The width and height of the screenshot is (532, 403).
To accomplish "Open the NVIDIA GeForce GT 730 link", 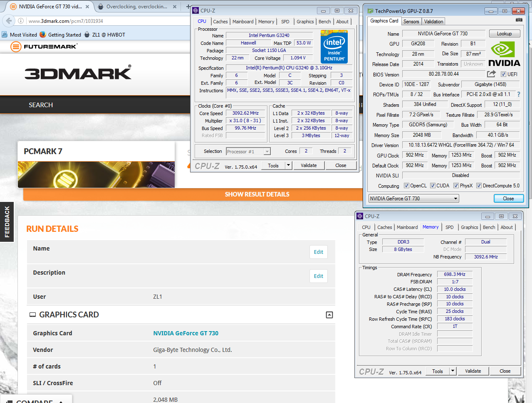I will point(186,333).
